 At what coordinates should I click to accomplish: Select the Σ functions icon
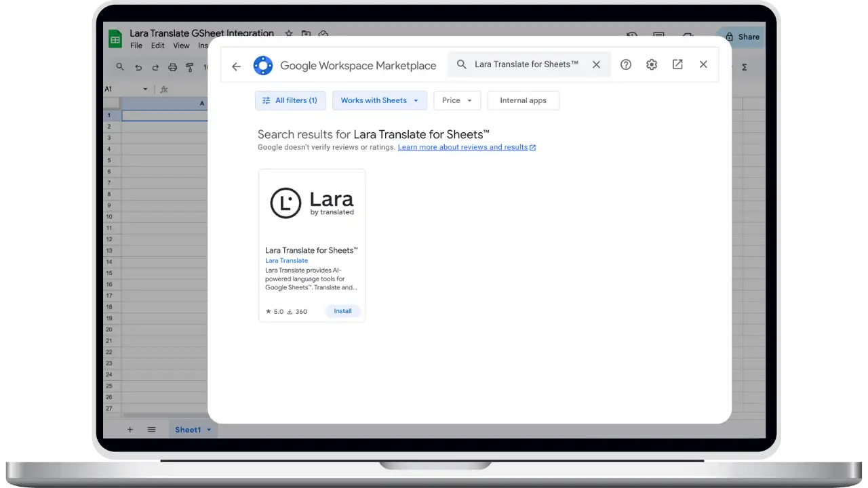coord(744,66)
